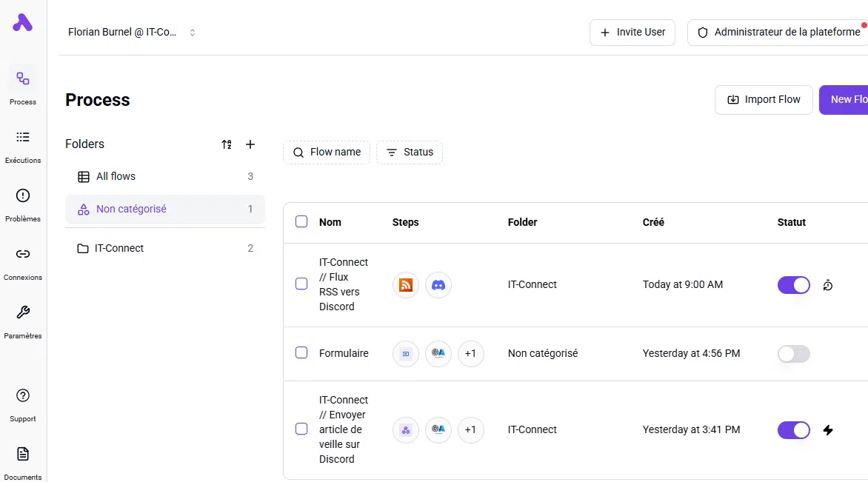868x482 pixels.
Task: Click the Flow name search field
Action: [327, 153]
